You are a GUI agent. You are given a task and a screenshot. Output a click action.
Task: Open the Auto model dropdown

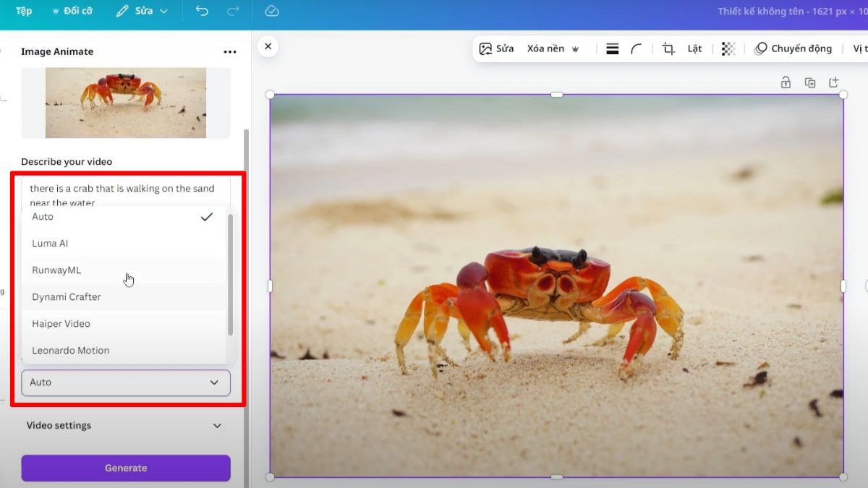[125, 382]
